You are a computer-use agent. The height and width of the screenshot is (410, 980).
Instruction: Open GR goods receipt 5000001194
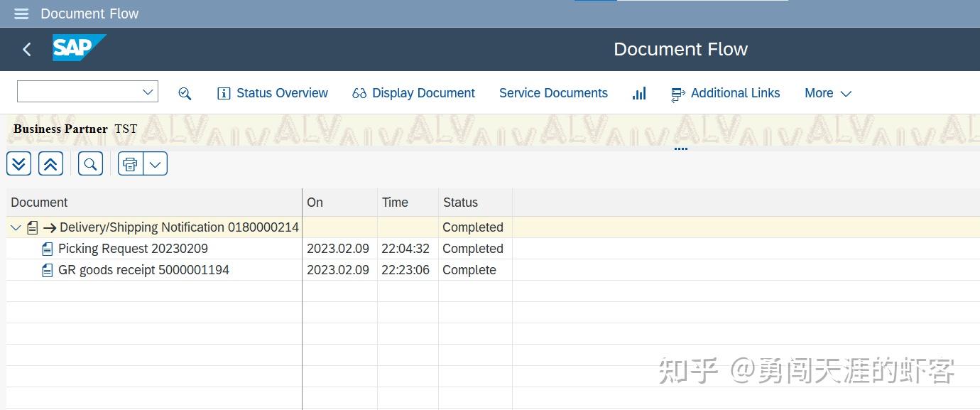coord(143,270)
